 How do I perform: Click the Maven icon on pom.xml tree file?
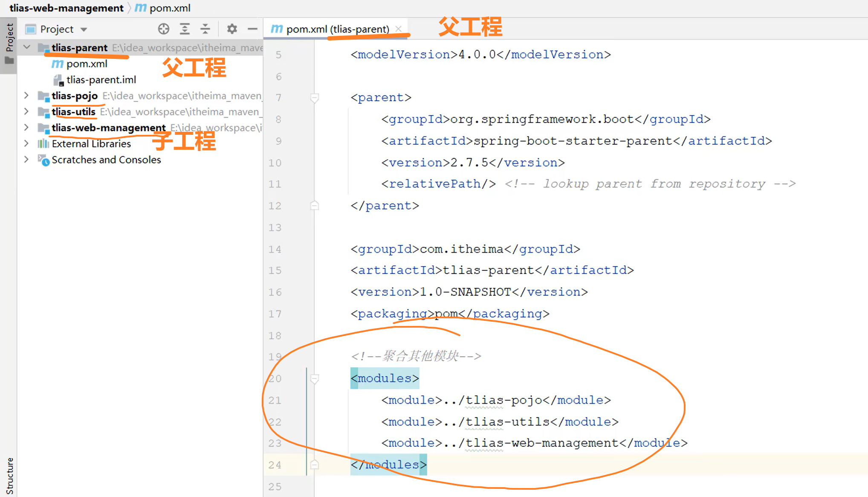pos(58,64)
